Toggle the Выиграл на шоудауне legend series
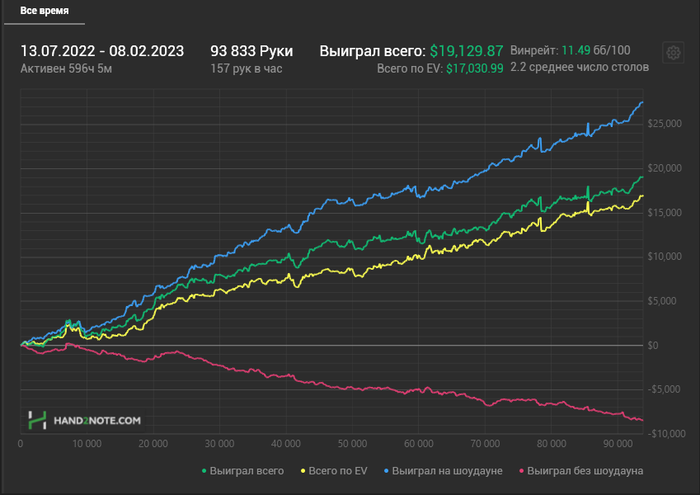Screen dimensions: 700x495 [443, 471]
